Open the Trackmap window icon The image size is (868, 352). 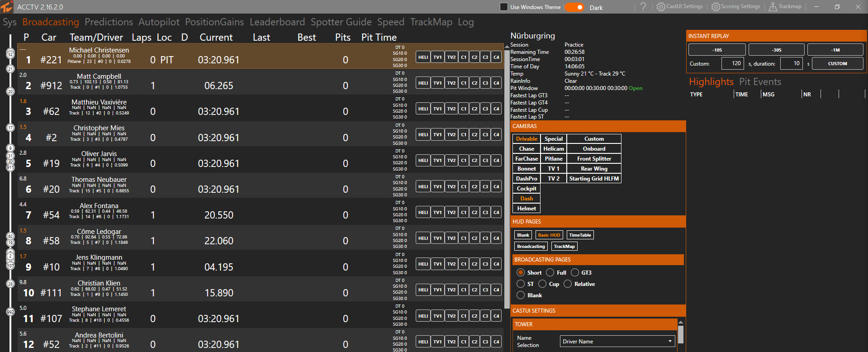(773, 7)
